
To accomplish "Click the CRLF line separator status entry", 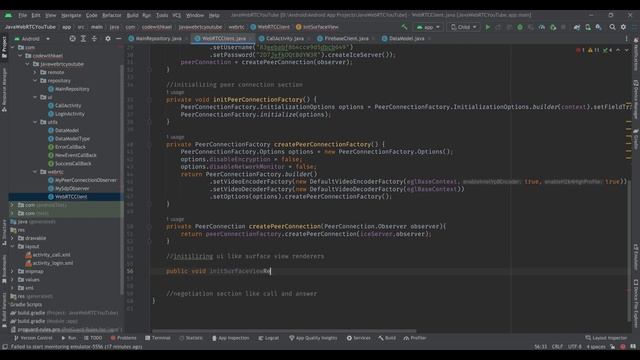I will (x=557, y=347).
